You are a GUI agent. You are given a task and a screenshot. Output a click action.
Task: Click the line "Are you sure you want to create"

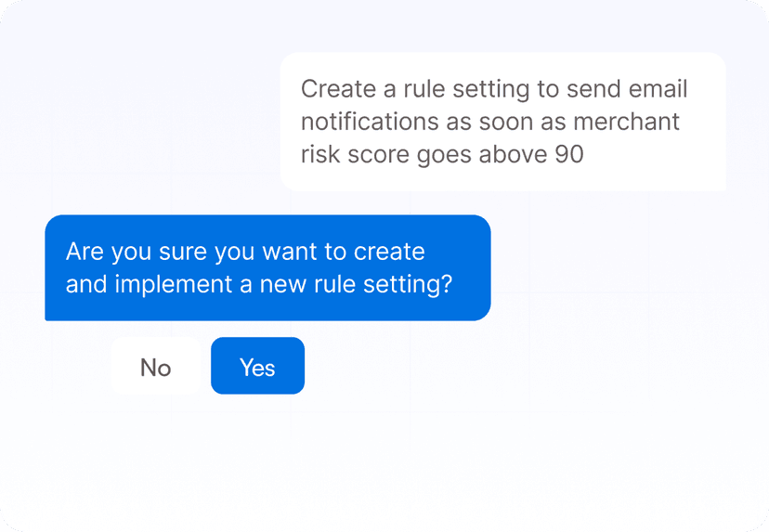click(x=245, y=252)
